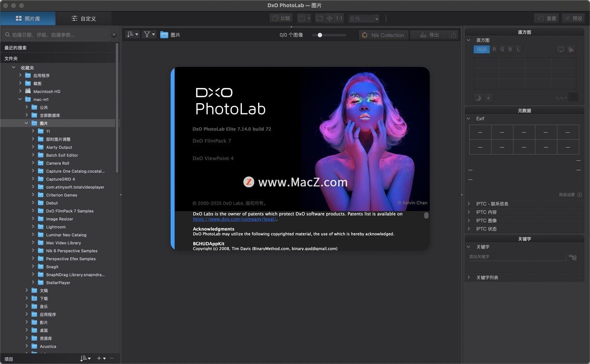Toggle the destination gamut warning icon

[x=571, y=50]
